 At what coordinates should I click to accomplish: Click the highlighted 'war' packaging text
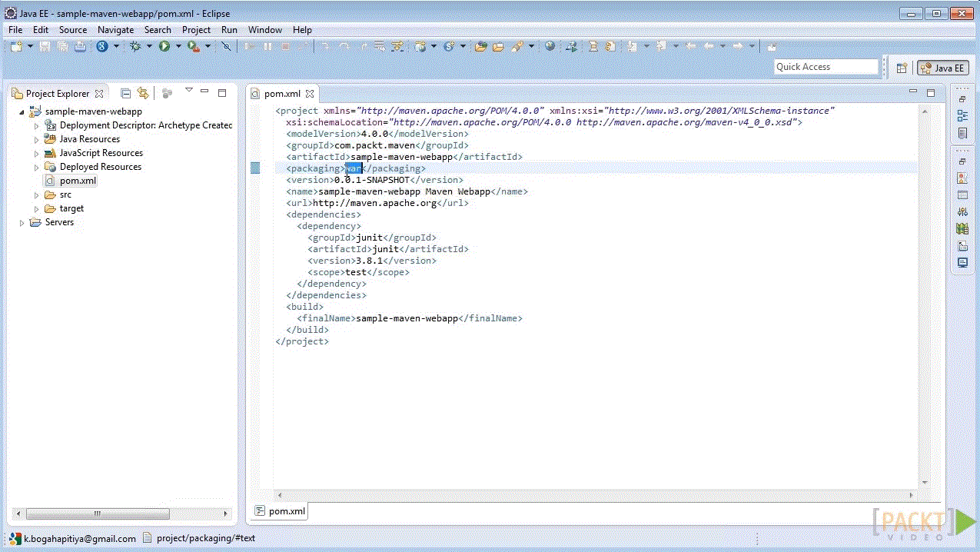coord(354,168)
